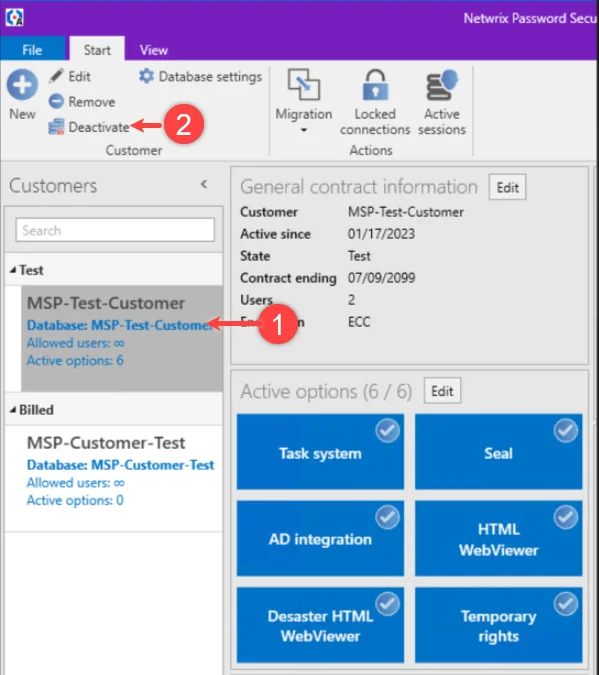Click the Remove label in ribbon
Viewport: 599px width, 675px height.
pyautogui.click(x=92, y=102)
